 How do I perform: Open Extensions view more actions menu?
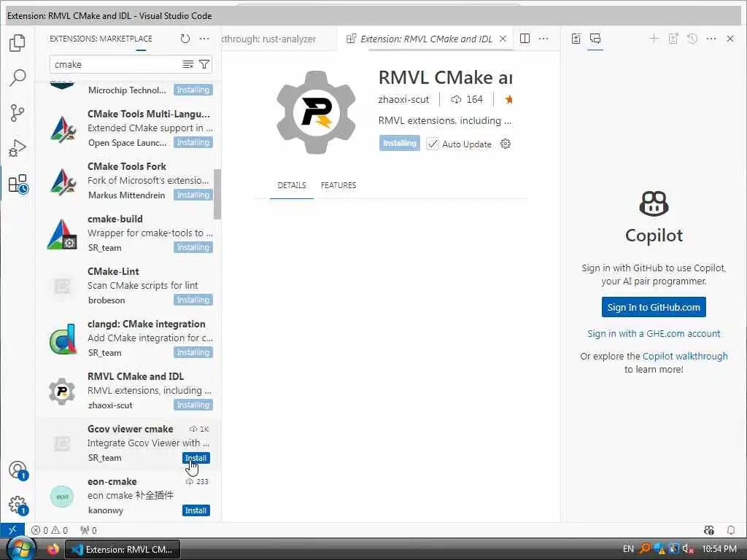click(x=204, y=39)
